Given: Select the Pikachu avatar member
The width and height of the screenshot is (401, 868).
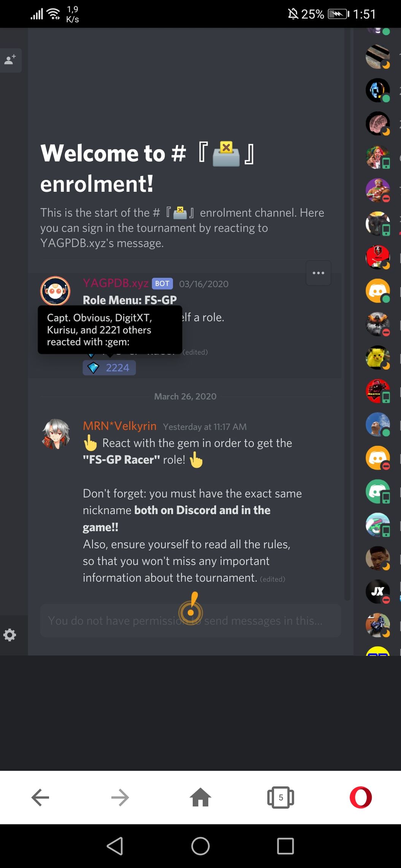Looking at the screenshot, I should point(378,357).
